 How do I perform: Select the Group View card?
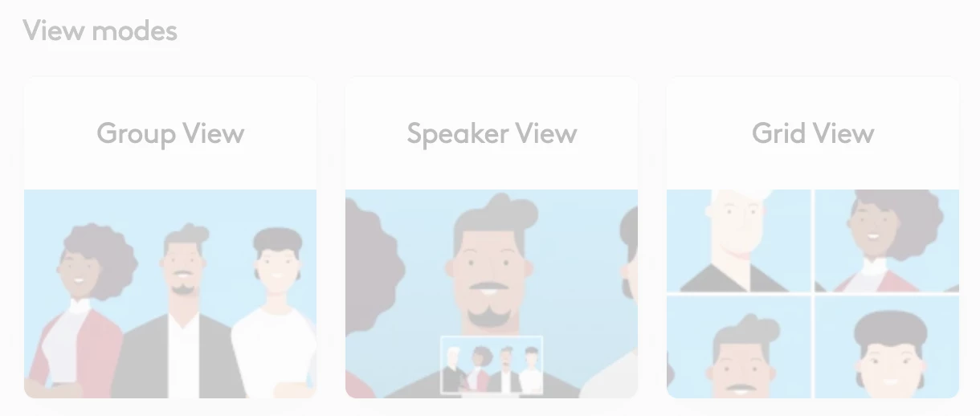170,238
